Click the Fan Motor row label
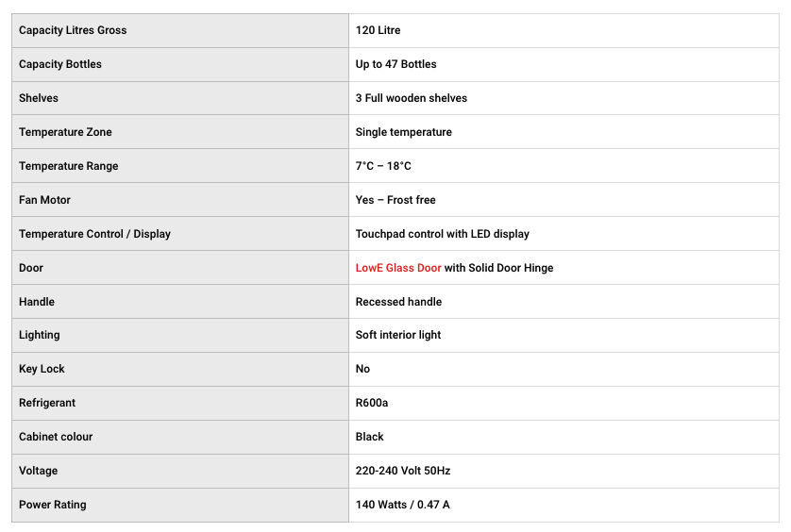 click(x=44, y=200)
